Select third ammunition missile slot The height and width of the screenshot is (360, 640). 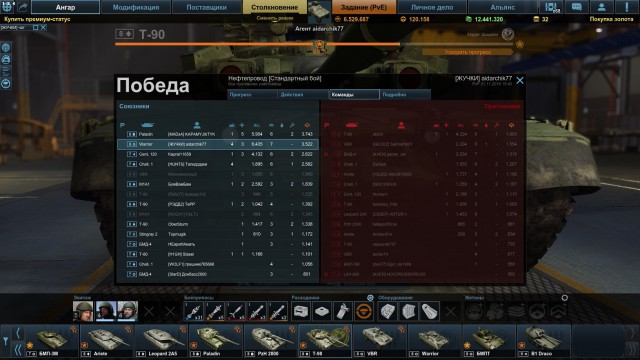pos(236,311)
